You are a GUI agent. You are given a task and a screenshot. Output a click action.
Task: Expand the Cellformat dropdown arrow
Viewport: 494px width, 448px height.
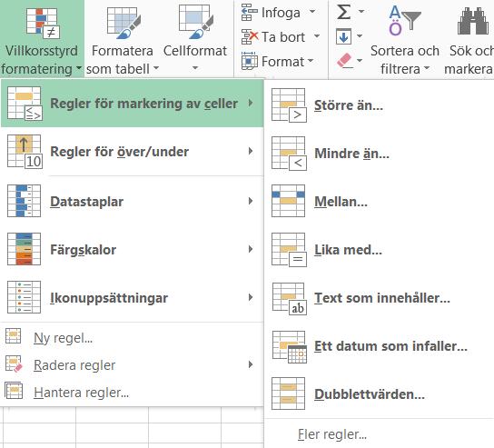tap(195, 68)
